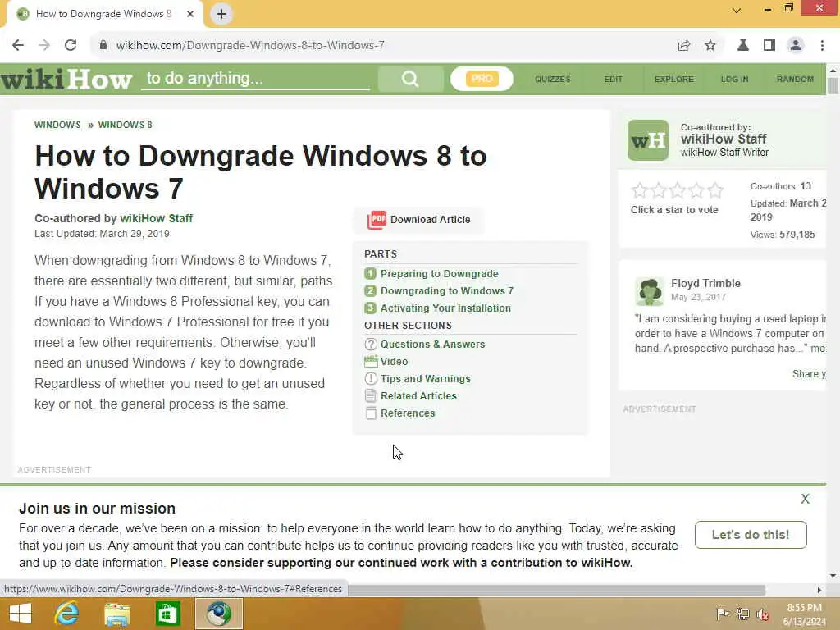Open the QUIZZES menu item
Viewport: 840px width, 630px height.
553,80
